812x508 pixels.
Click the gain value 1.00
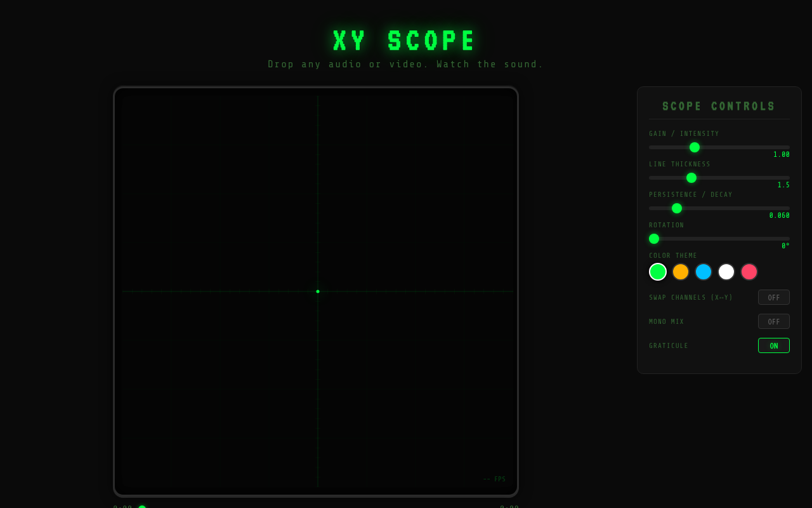tap(782, 155)
